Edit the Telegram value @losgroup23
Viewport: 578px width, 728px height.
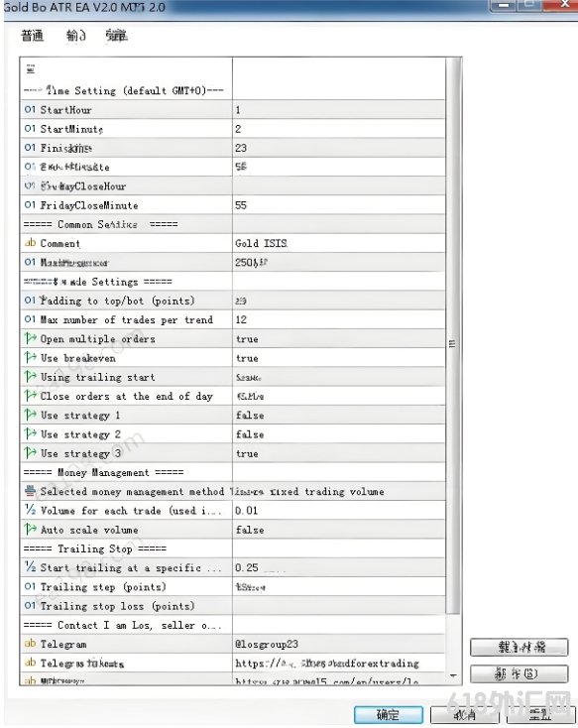tap(338, 644)
